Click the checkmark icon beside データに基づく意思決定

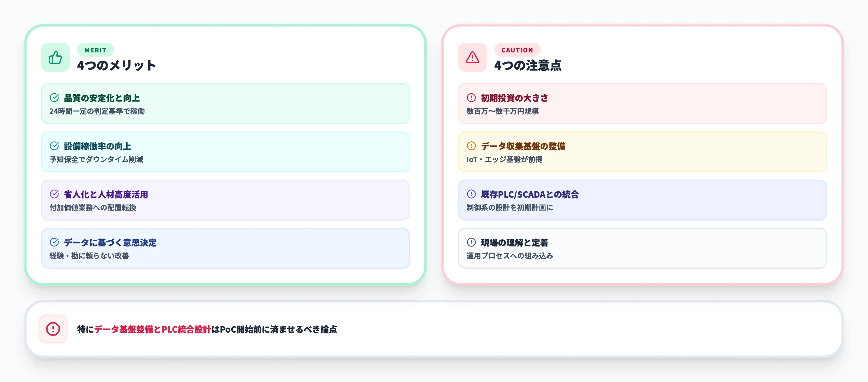[x=54, y=243]
